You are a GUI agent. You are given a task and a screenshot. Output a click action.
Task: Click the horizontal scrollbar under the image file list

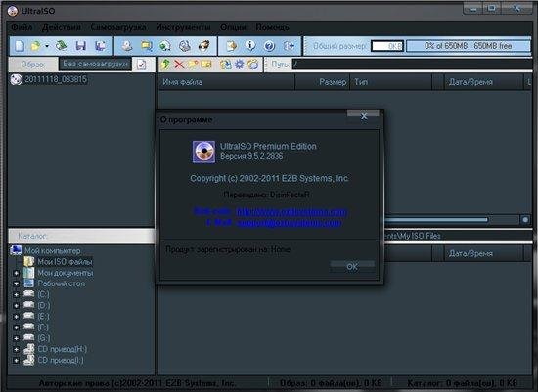pos(435,220)
